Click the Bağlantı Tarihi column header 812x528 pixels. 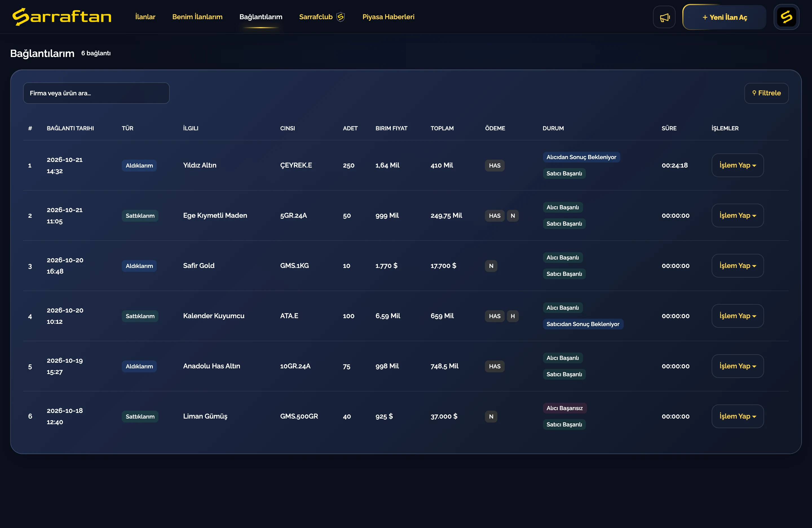pyautogui.click(x=70, y=128)
